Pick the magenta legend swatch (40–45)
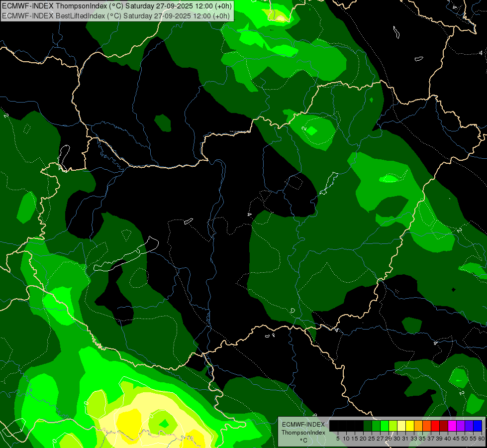 [x=452, y=426]
